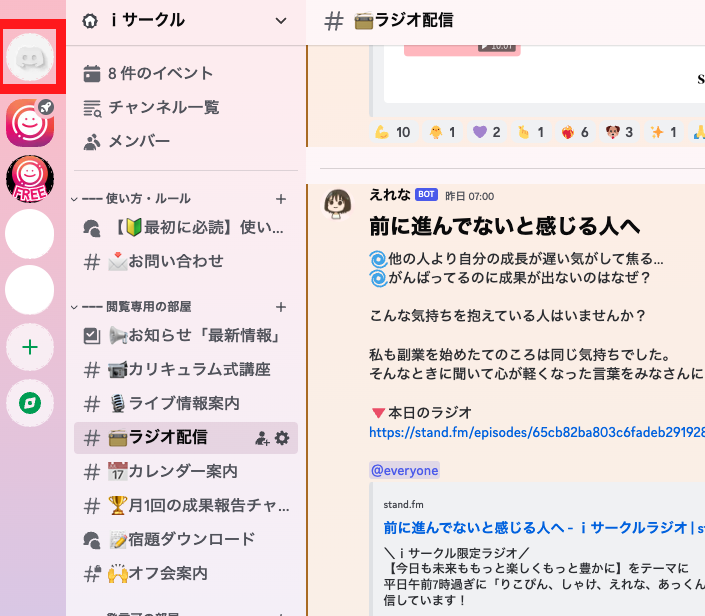Toggle the dog face reaction with 3
This screenshot has height=616, width=705.
(x=620, y=132)
